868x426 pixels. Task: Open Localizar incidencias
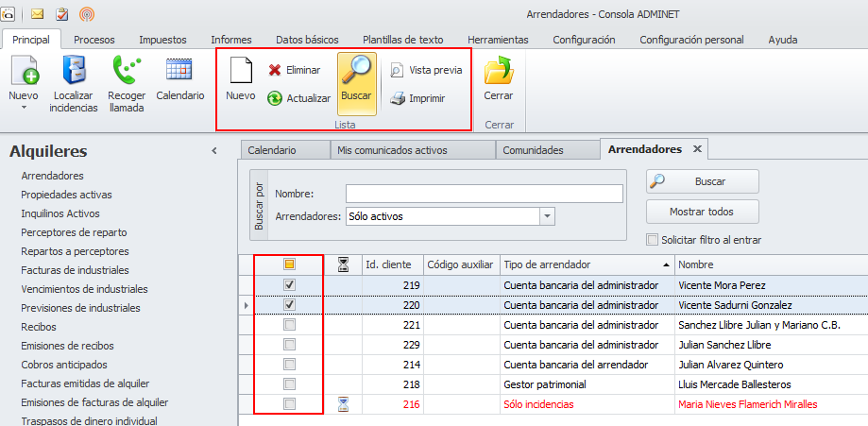pos(74,84)
